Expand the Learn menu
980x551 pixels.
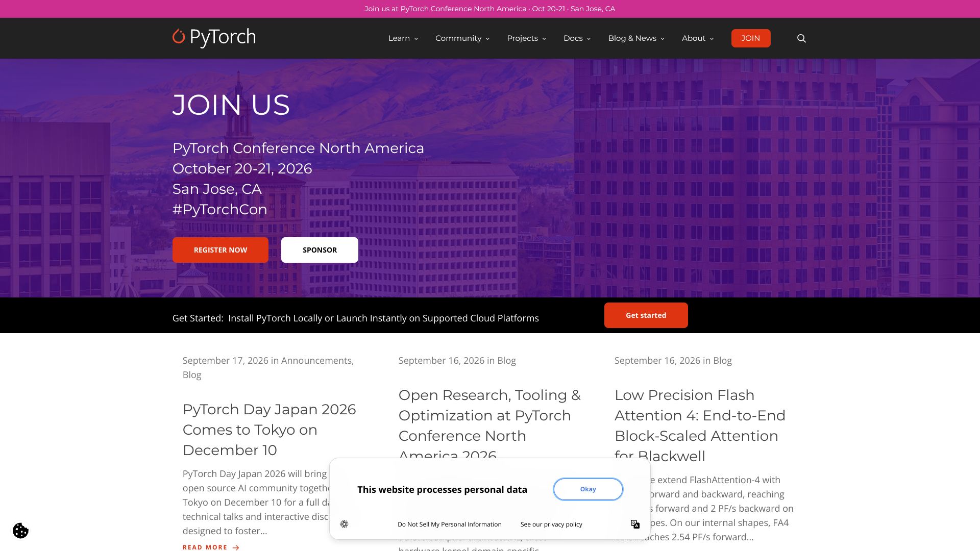(403, 38)
